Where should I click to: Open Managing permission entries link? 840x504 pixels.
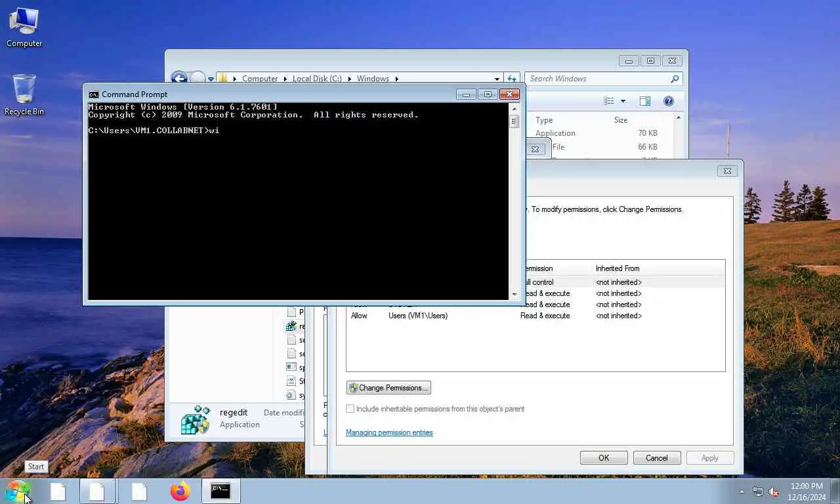pyautogui.click(x=389, y=432)
